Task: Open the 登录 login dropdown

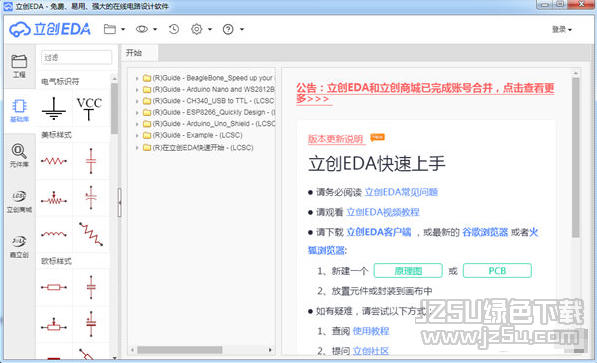Action: click(x=562, y=29)
